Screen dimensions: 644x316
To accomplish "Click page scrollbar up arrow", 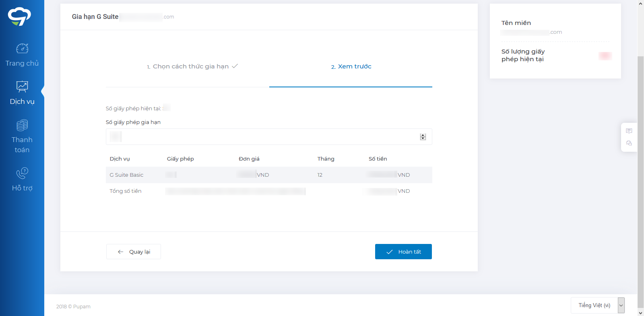I will point(641,3).
